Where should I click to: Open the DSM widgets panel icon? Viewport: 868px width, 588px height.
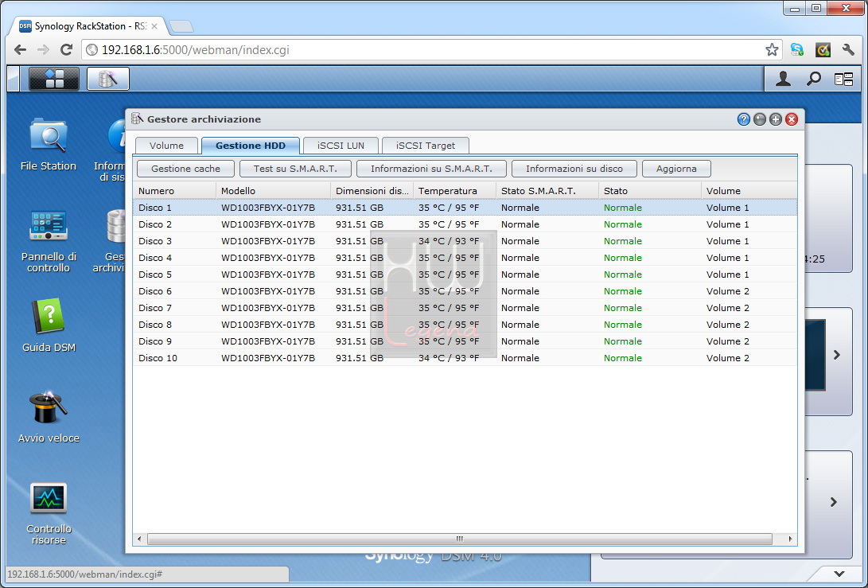click(843, 80)
